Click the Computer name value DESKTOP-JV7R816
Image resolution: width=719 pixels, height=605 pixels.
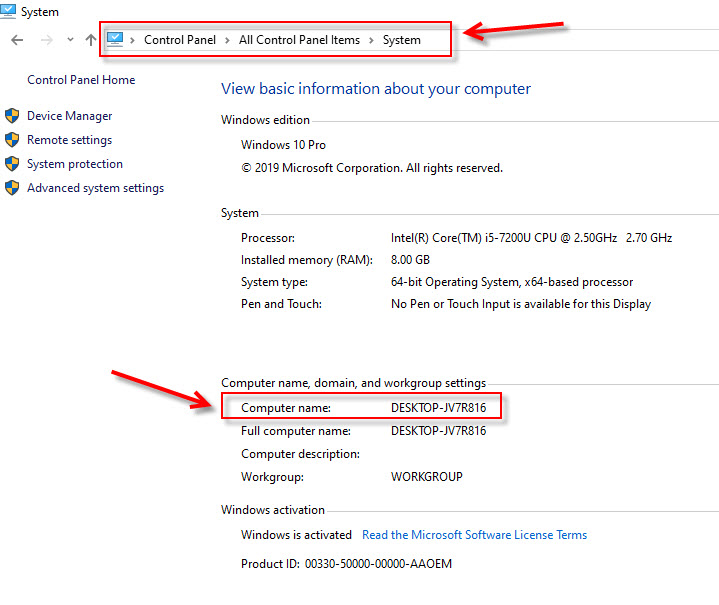(438, 408)
